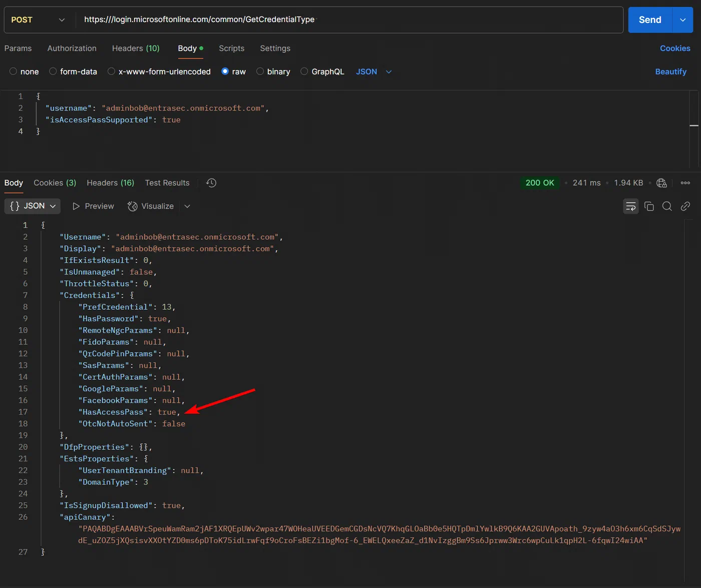Select the form-data body type
Viewport: 701px width, 588px height.
pos(73,72)
